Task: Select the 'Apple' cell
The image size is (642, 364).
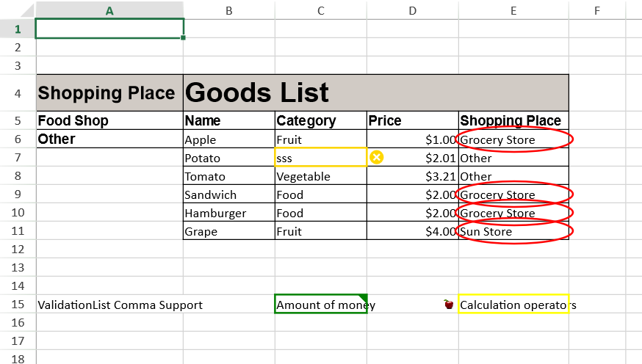Action: pos(229,139)
